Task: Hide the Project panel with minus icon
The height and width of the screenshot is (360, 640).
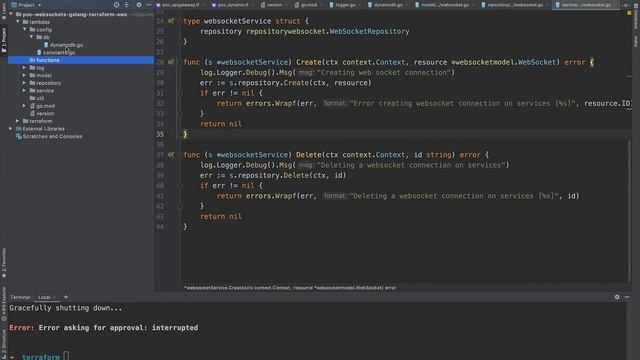Action: (x=149, y=5)
